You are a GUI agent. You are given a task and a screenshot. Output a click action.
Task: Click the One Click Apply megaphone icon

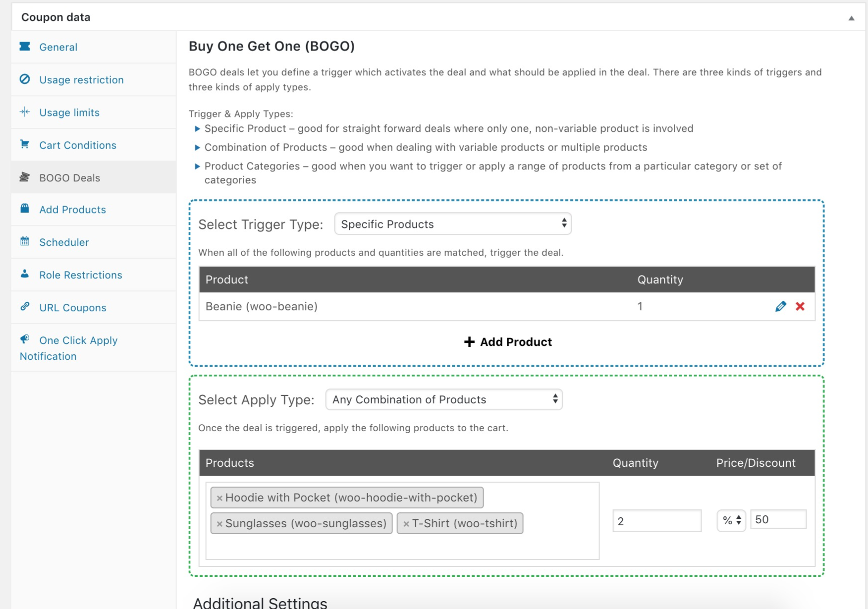coord(25,339)
